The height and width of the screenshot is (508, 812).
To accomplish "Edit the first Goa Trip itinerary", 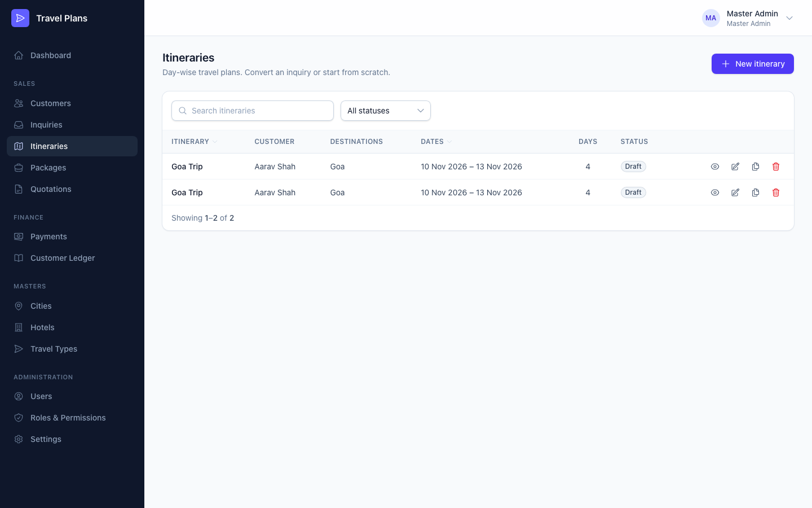I will point(735,167).
